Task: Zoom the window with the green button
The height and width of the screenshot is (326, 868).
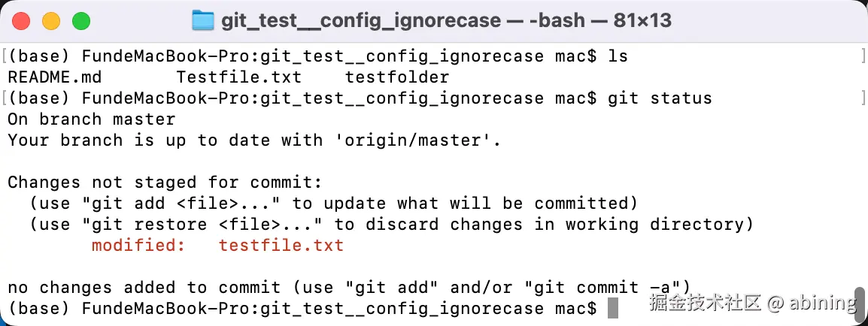Action: tap(80, 22)
